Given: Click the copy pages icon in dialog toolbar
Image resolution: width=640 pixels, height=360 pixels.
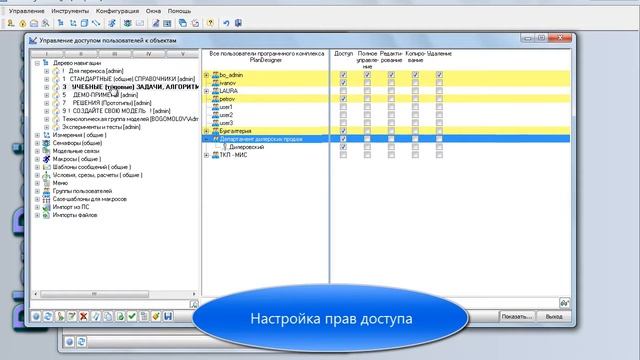Looking at the screenshot, I should (x=108, y=316).
